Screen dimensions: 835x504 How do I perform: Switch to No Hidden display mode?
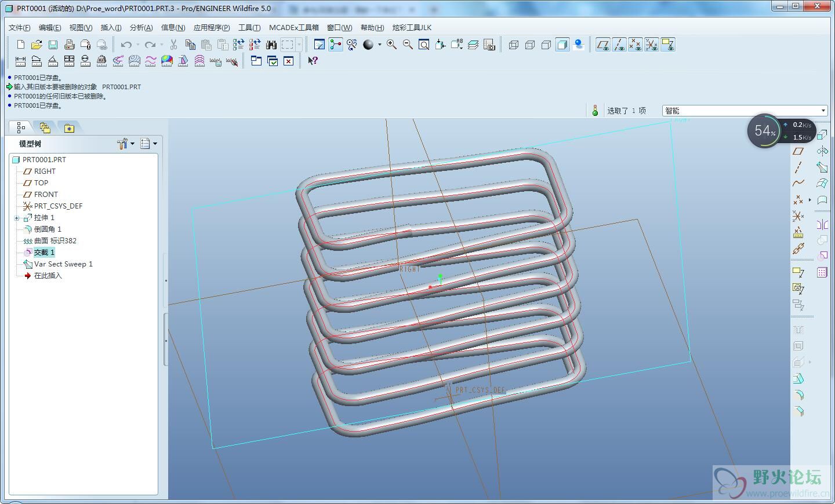tap(546, 45)
